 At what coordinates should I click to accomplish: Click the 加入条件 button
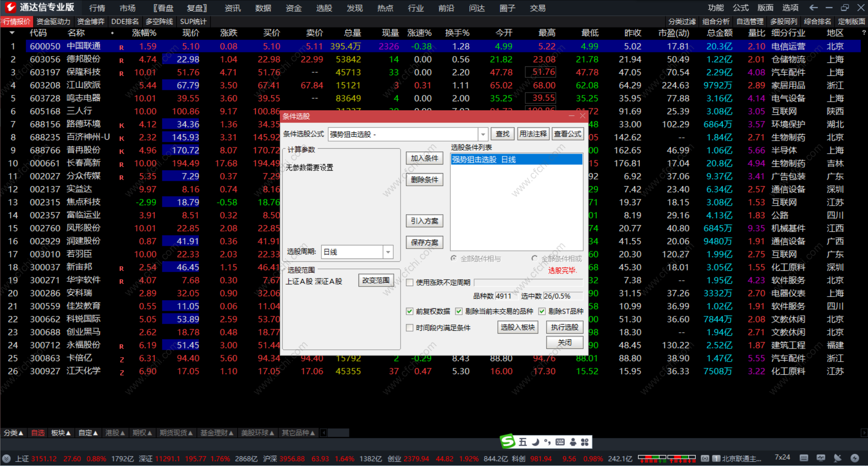(x=425, y=158)
